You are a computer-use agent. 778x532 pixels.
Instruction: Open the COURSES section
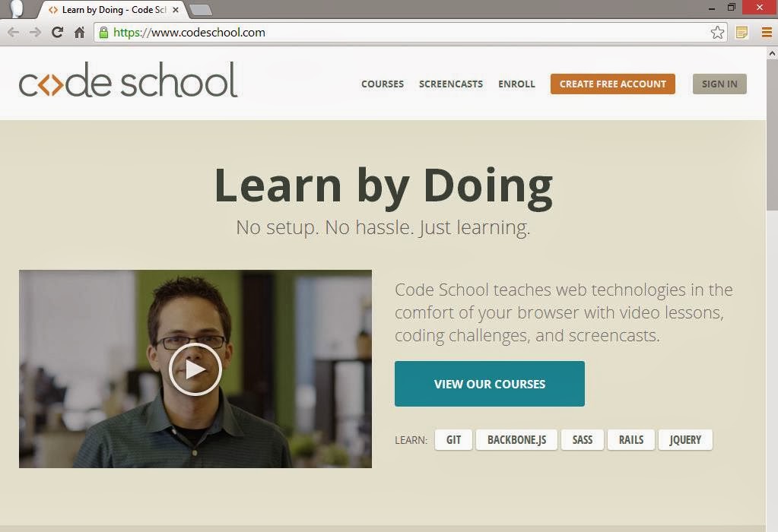(382, 84)
